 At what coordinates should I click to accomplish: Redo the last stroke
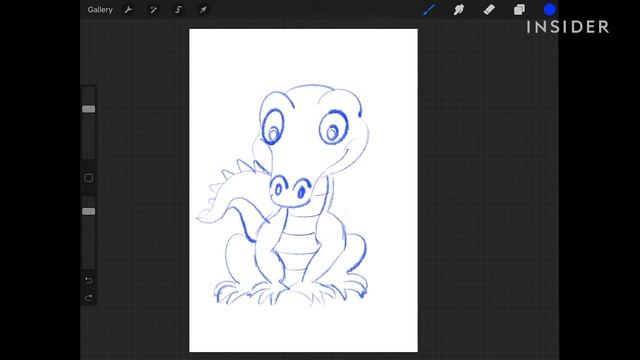point(89,298)
